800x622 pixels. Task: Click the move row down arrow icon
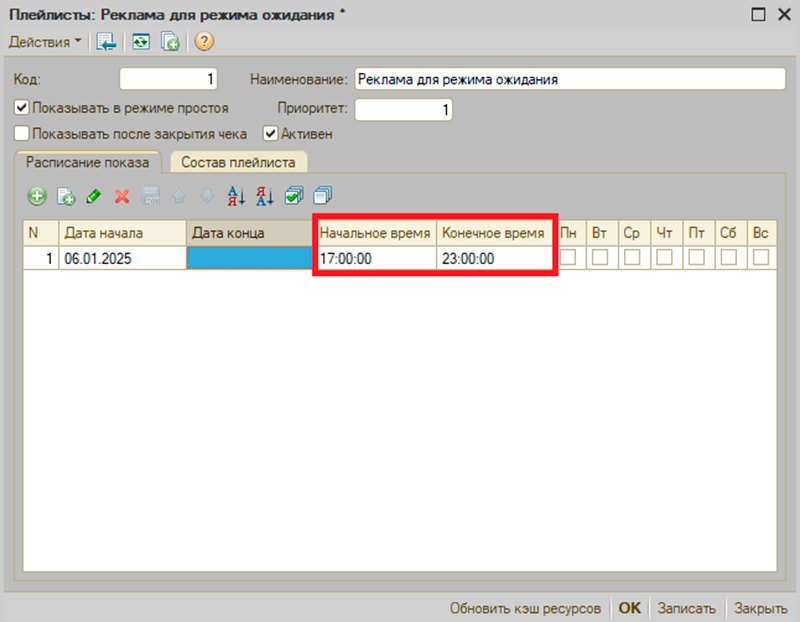coord(208,196)
